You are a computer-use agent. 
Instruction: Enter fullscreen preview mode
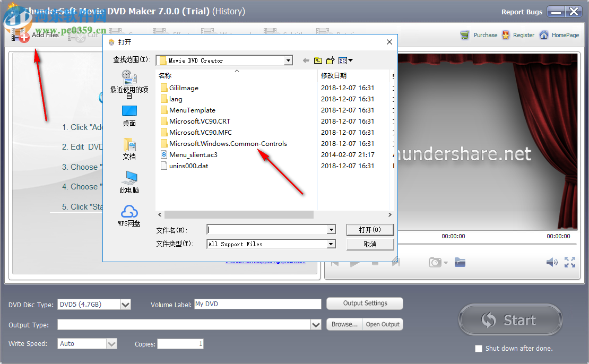(x=570, y=262)
